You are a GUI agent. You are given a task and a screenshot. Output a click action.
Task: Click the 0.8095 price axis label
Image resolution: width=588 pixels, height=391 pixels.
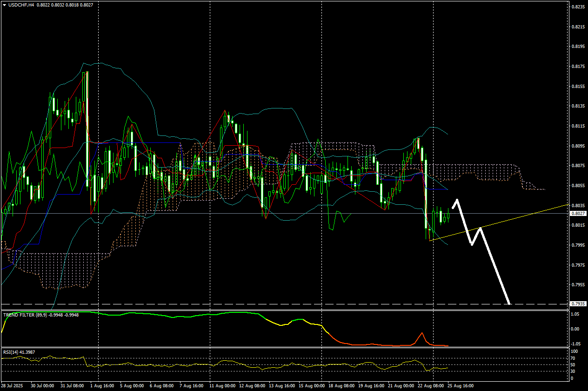tap(578, 146)
